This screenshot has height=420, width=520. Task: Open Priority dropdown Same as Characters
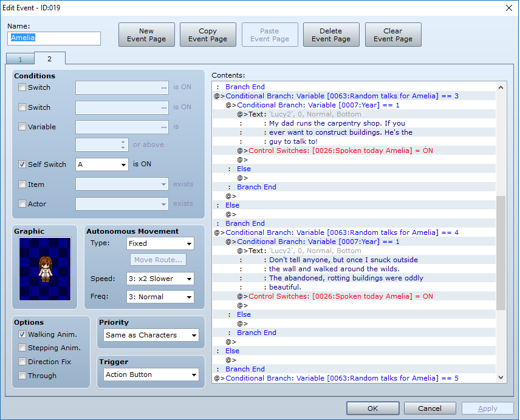(151, 335)
